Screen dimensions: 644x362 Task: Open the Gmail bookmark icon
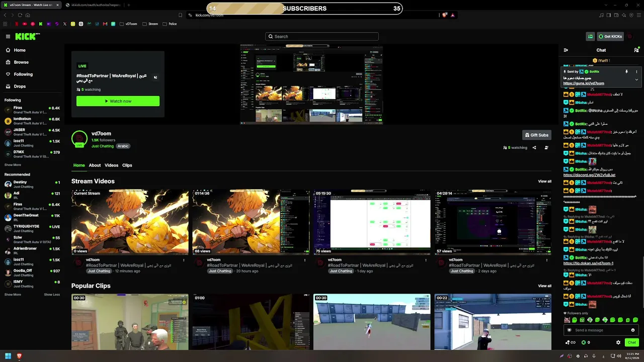pyautogui.click(x=105, y=24)
